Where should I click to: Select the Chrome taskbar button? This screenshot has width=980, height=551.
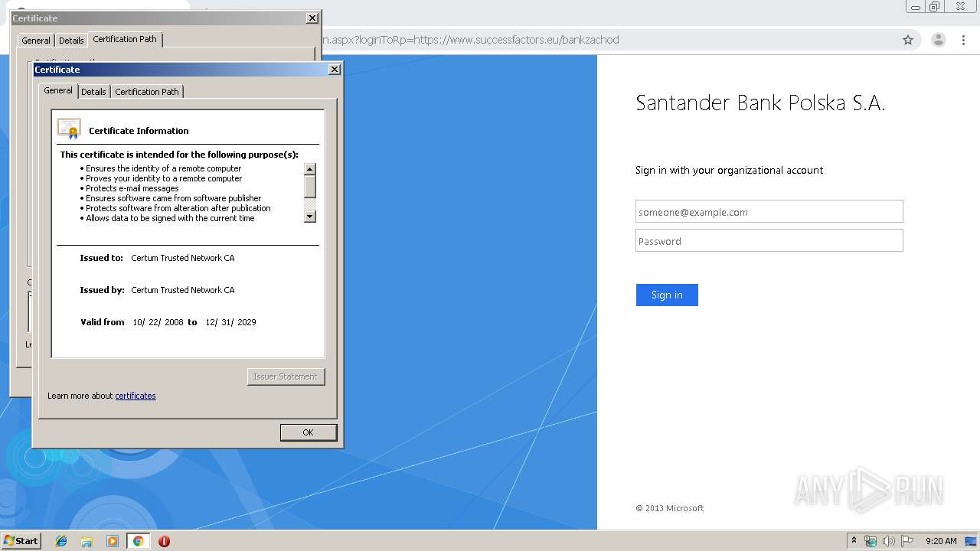(x=139, y=541)
